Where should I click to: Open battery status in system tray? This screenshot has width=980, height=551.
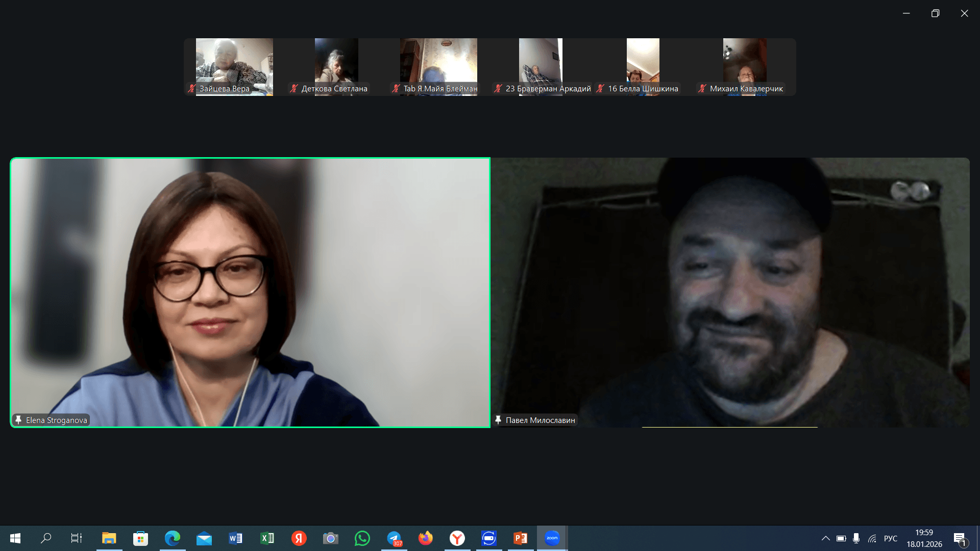coord(841,538)
